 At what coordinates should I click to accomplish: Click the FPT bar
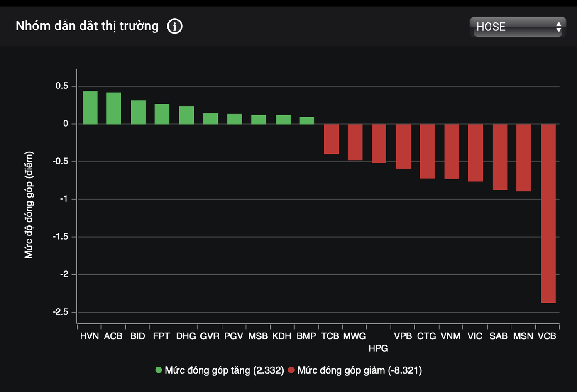[162, 114]
